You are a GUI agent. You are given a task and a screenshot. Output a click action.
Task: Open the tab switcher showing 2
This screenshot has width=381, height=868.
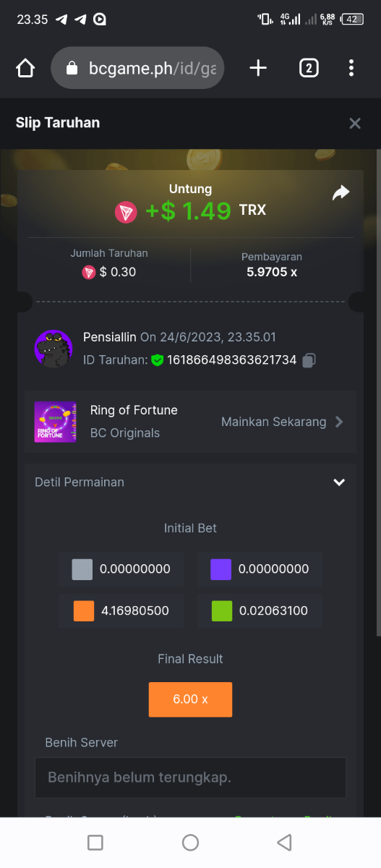(x=309, y=68)
